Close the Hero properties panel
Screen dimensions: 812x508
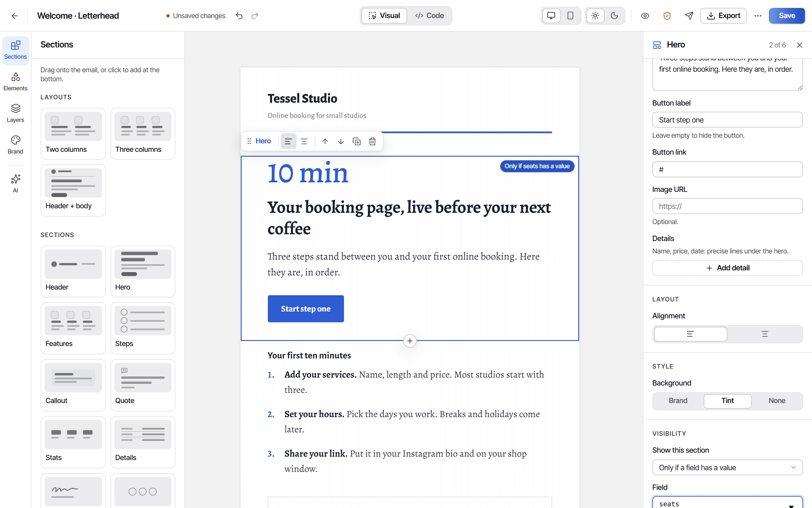(x=800, y=45)
